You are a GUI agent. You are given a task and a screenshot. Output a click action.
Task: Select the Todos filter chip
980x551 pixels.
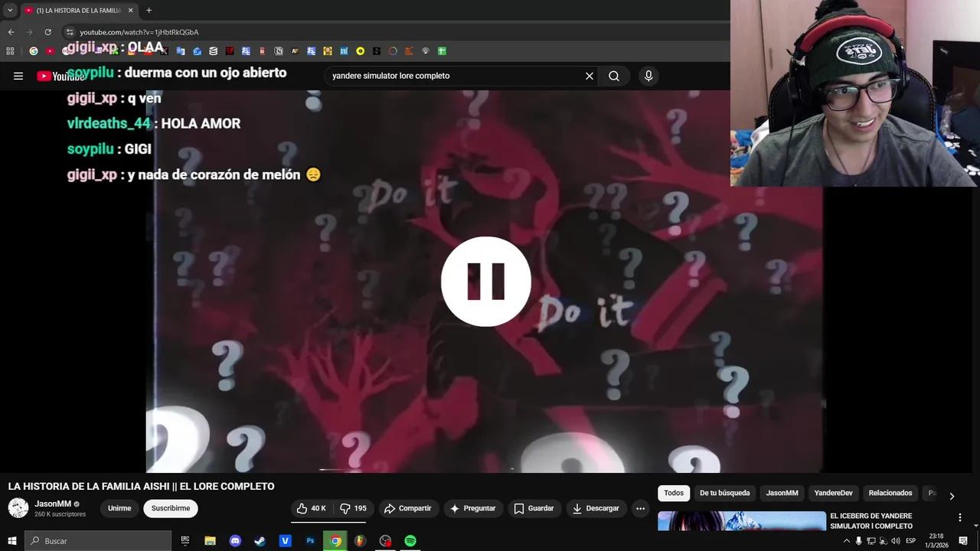(674, 493)
